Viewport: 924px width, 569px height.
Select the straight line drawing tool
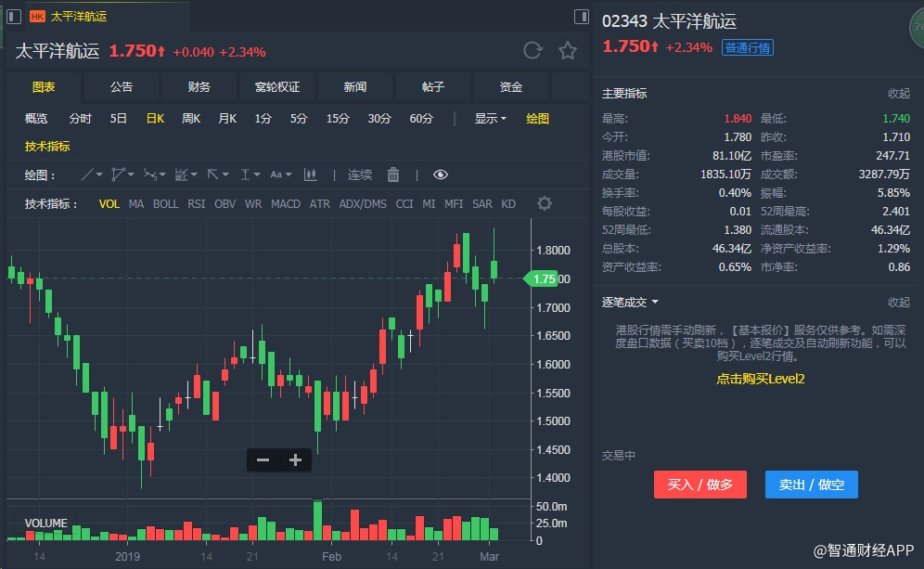pyautogui.click(x=87, y=175)
